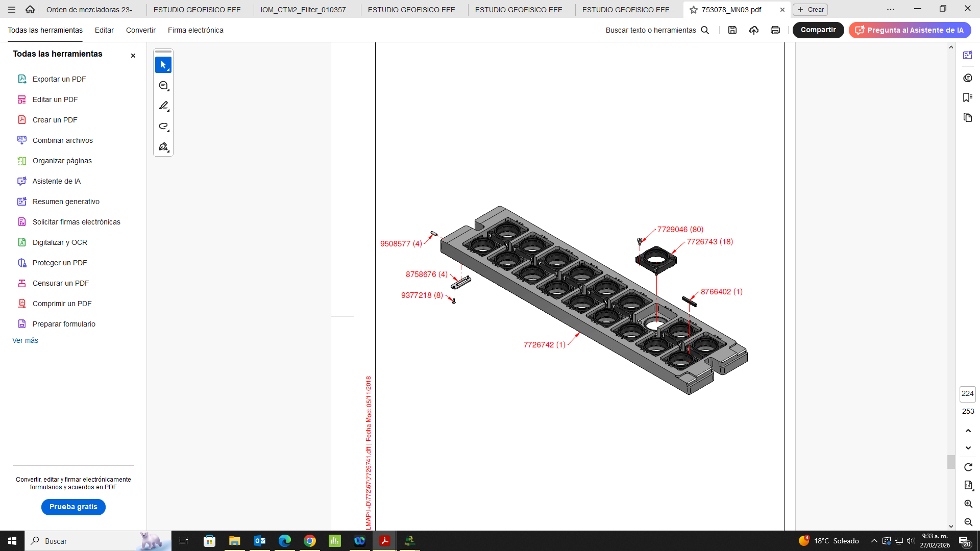This screenshot has width=980, height=551.
Task: Star the 753078_MN03.pdf tab as favorite
Action: click(693, 10)
